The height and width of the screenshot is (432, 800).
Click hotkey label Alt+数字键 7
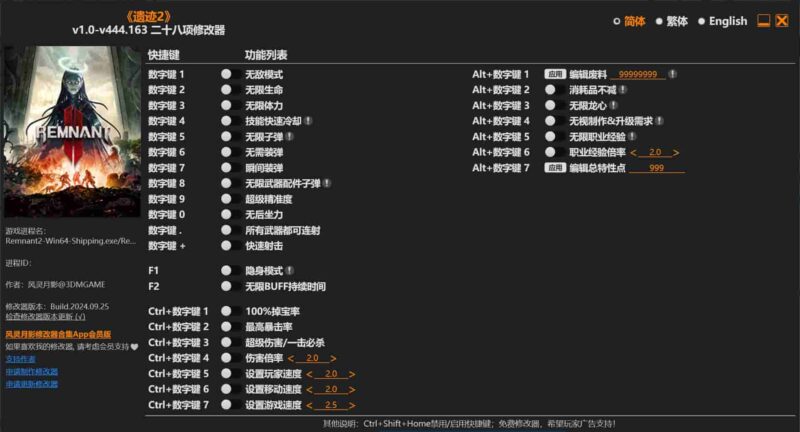tap(501, 168)
